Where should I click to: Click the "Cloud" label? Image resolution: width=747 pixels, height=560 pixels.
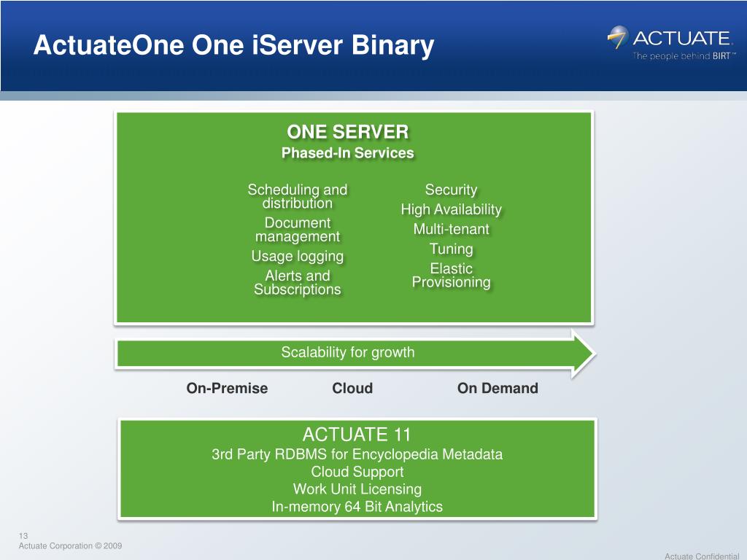tap(352, 388)
